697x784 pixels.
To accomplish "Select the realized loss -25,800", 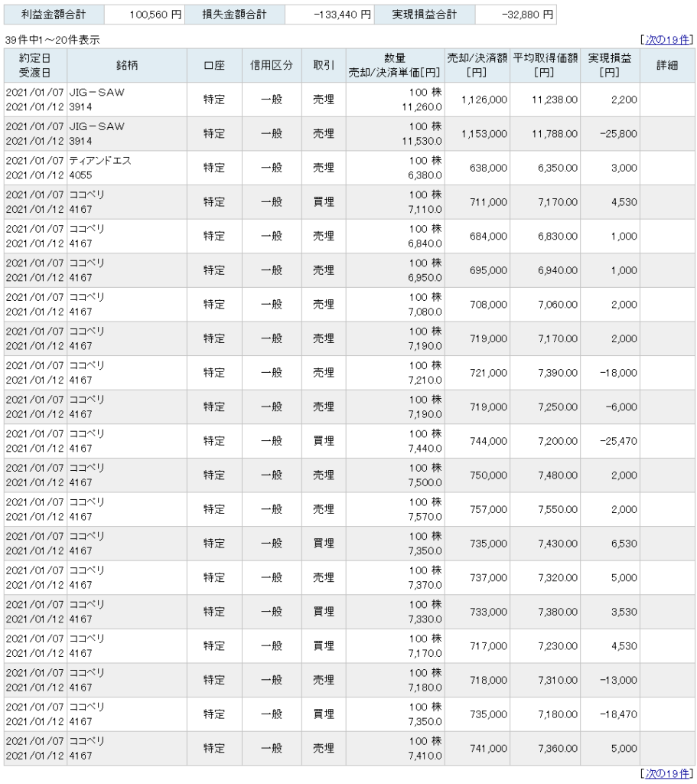I will 618,134.
